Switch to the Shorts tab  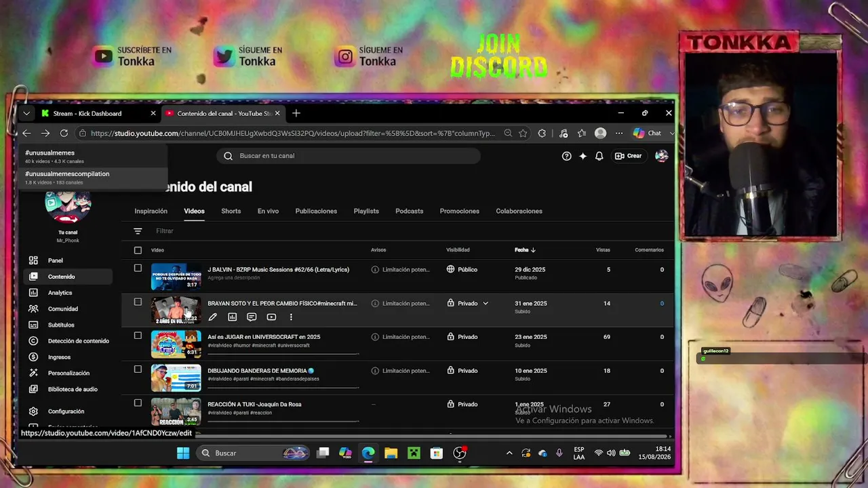[x=231, y=211]
